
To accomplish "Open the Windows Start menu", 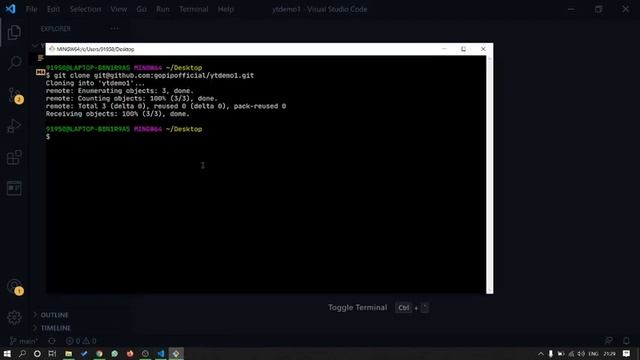I will tap(7, 353).
